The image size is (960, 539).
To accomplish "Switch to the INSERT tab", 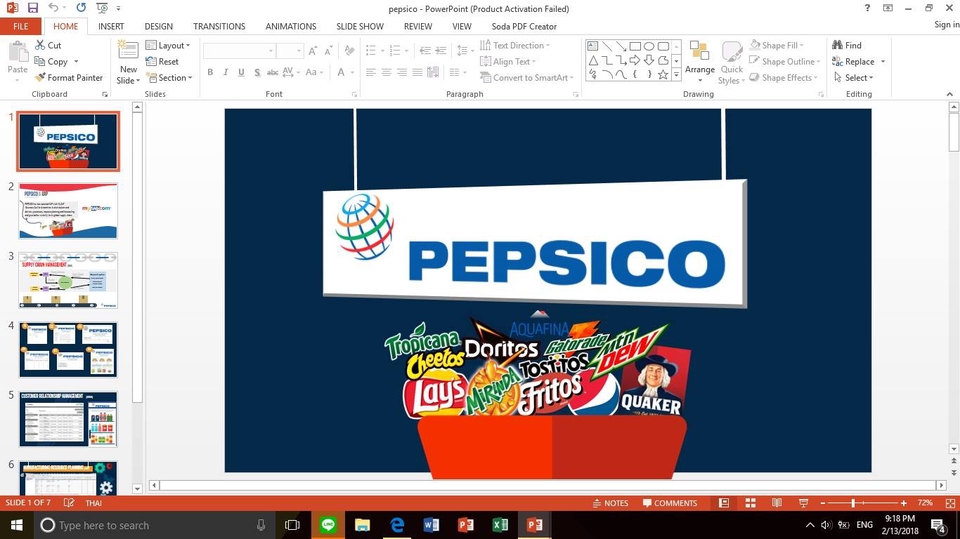I will click(x=111, y=26).
